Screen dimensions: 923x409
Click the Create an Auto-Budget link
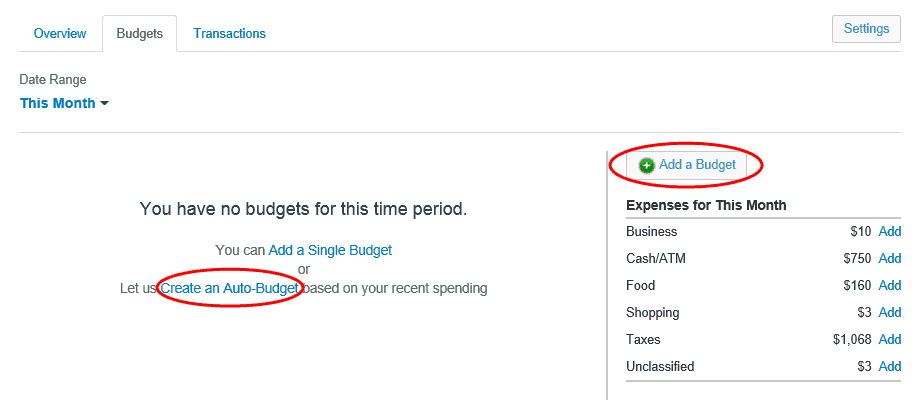pos(230,288)
